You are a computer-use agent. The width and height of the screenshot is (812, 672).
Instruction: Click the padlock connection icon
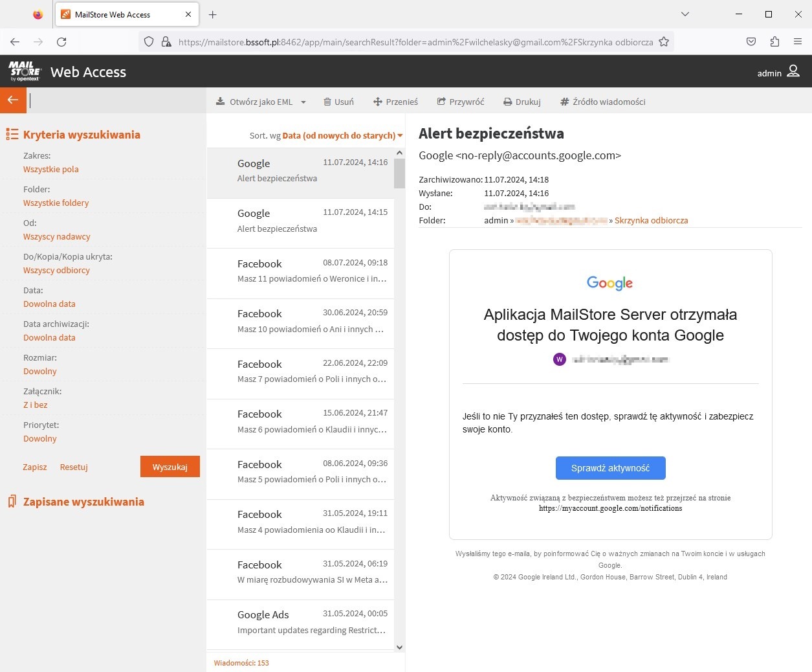coord(166,42)
